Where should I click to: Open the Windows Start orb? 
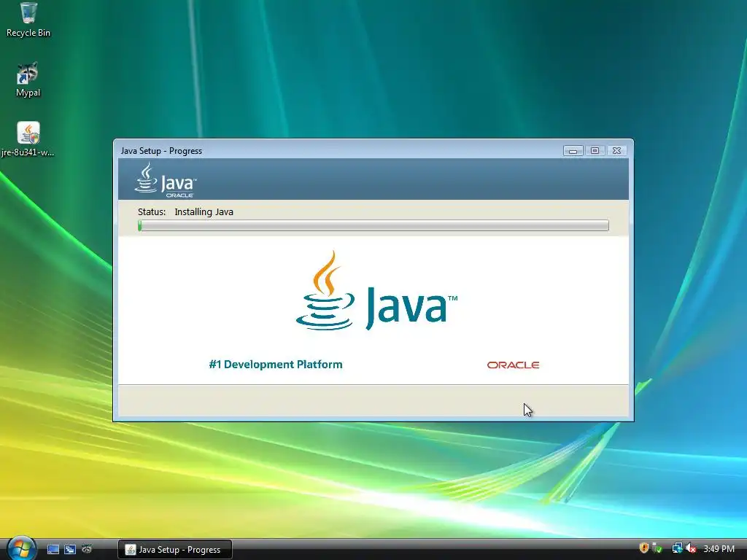pyautogui.click(x=20, y=548)
